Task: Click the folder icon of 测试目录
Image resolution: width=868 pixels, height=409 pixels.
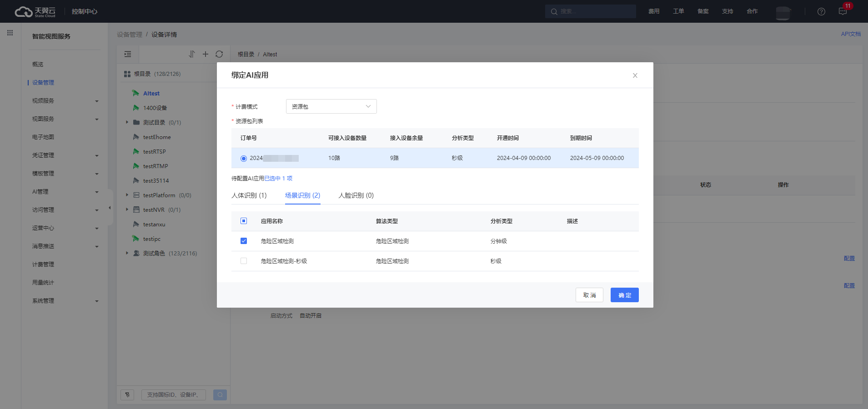Action: tap(136, 122)
